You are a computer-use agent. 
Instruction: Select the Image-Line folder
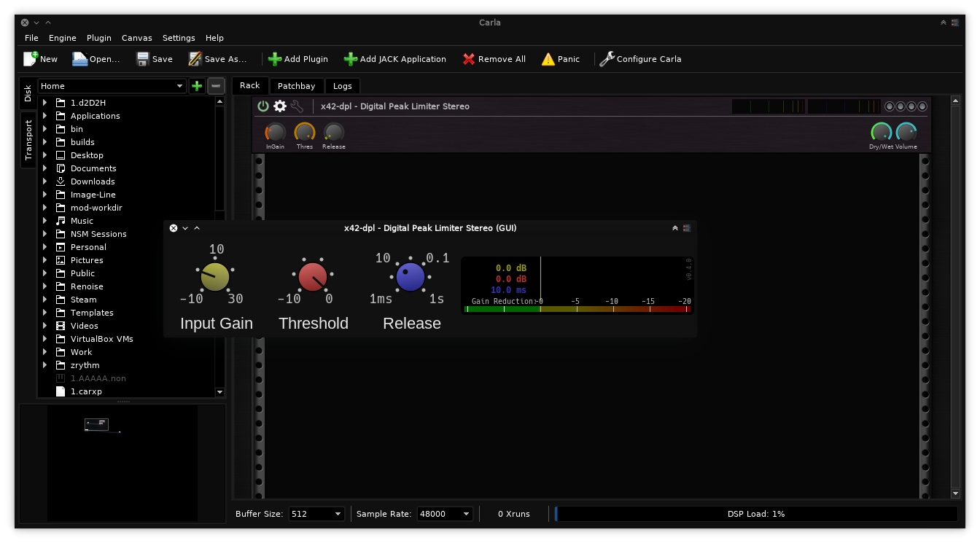point(93,195)
